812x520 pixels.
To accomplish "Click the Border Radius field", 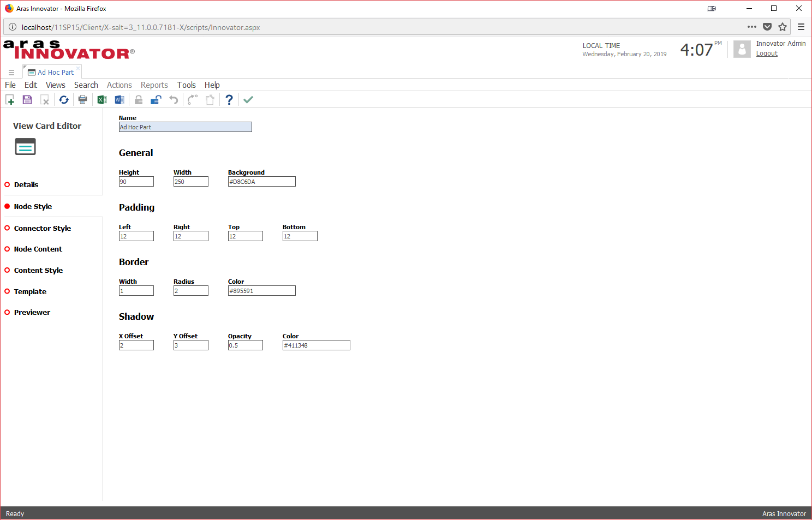I will pyautogui.click(x=191, y=291).
